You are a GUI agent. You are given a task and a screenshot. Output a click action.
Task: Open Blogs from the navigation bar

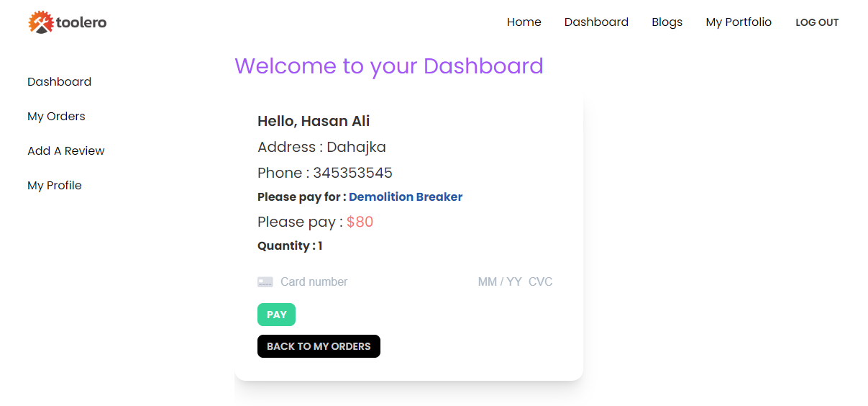click(x=667, y=22)
